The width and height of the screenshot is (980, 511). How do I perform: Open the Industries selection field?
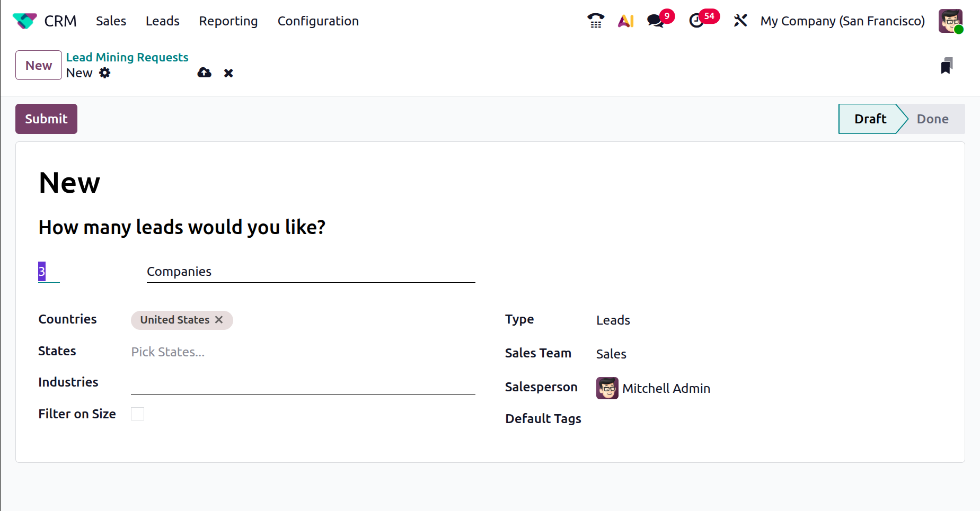(302, 383)
